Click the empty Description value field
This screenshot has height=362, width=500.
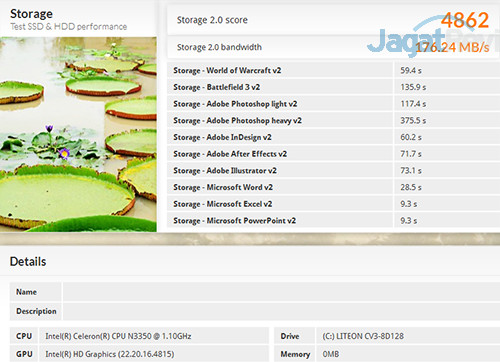pyautogui.click(x=281, y=311)
